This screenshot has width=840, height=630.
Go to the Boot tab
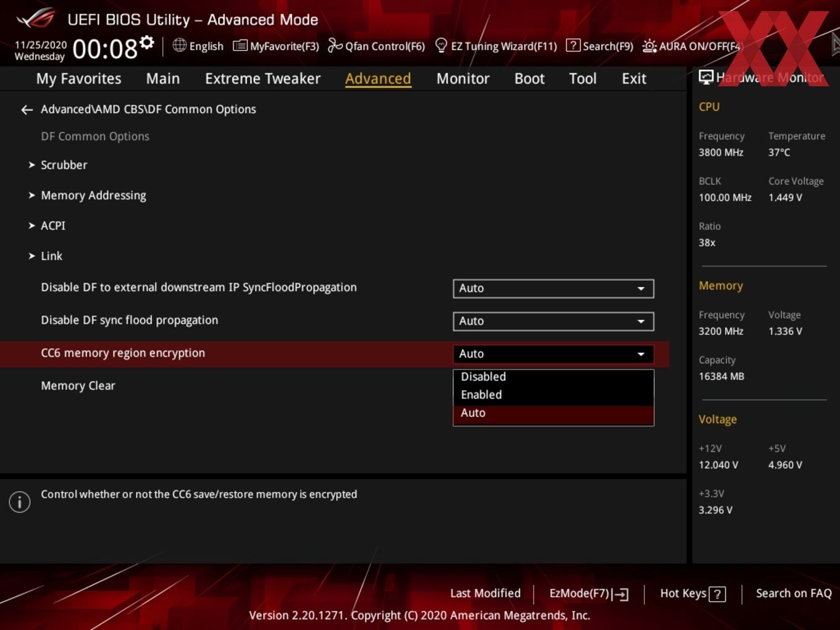(529, 78)
